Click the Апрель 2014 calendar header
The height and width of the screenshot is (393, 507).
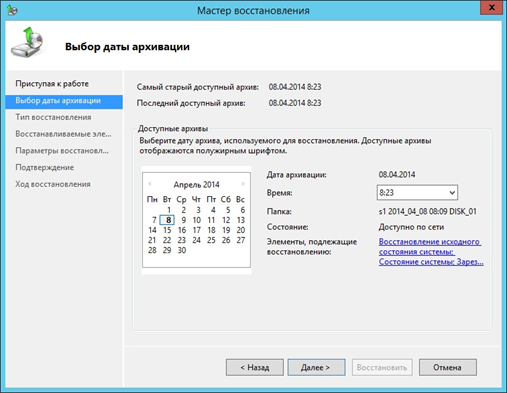point(196,184)
